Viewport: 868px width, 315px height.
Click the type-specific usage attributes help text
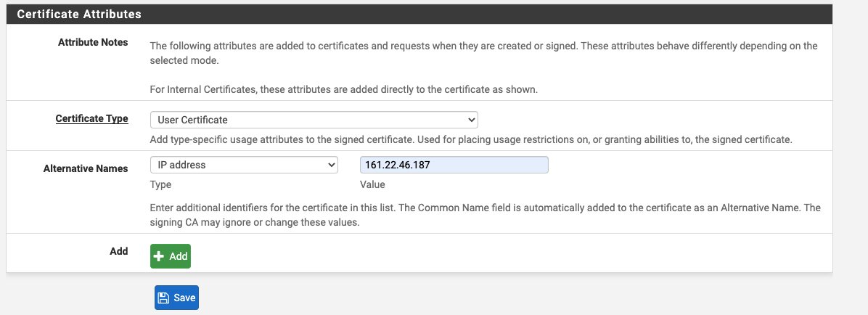471,139
